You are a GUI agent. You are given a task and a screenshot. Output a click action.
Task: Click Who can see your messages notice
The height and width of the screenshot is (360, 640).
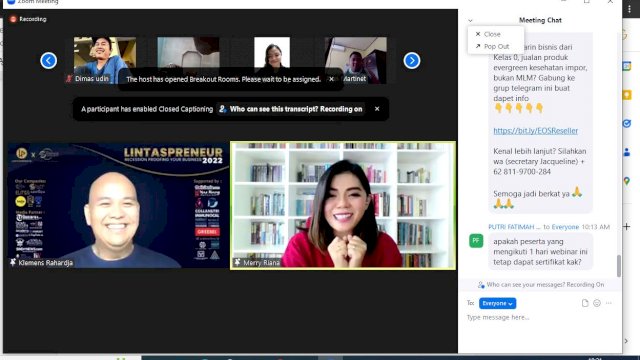tap(541, 284)
